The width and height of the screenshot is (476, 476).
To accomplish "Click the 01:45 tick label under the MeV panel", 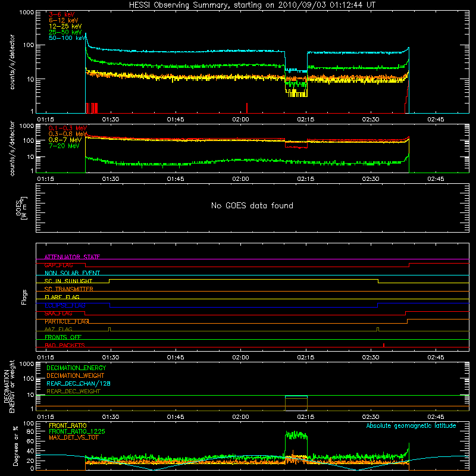I will click(176, 179).
